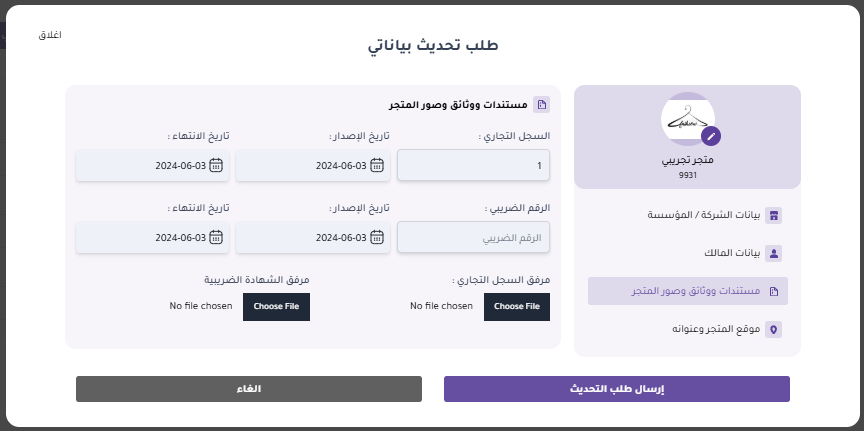Open calendar for tax number issue date
Screen dimensions: 864x431
(376, 238)
